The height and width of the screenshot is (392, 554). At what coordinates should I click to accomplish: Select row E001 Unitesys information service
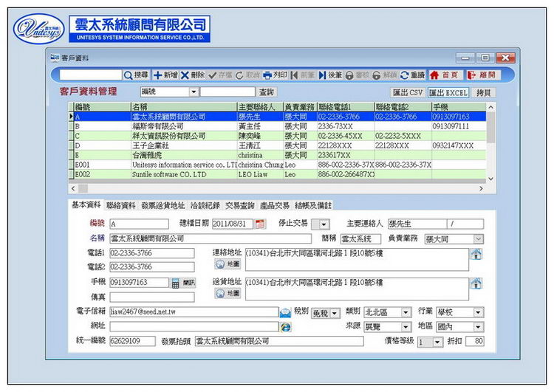[x=277, y=165]
